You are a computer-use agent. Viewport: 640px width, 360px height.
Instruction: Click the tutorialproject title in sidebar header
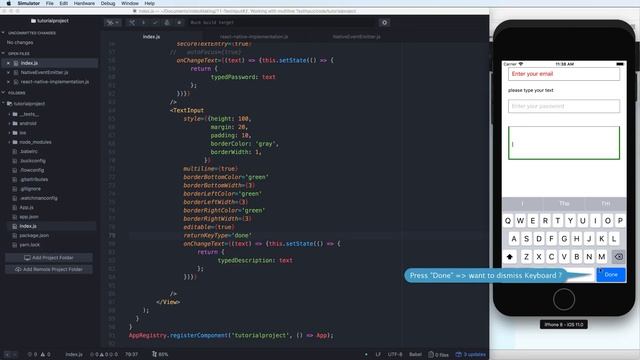[50, 21]
